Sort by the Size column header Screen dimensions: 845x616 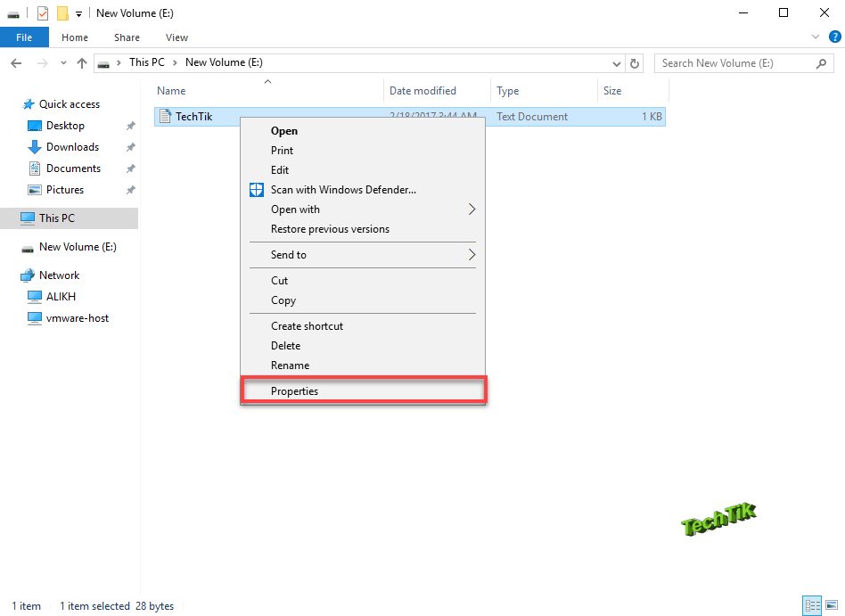pos(633,91)
